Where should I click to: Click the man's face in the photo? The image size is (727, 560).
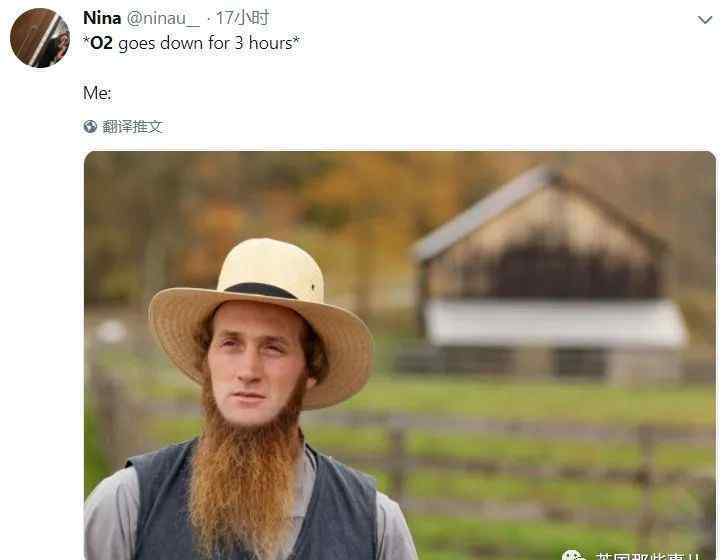pyautogui.click(x=254, y=364)
